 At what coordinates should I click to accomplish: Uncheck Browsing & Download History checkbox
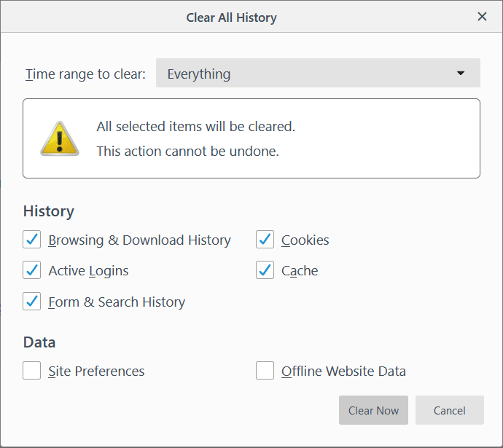32,240
